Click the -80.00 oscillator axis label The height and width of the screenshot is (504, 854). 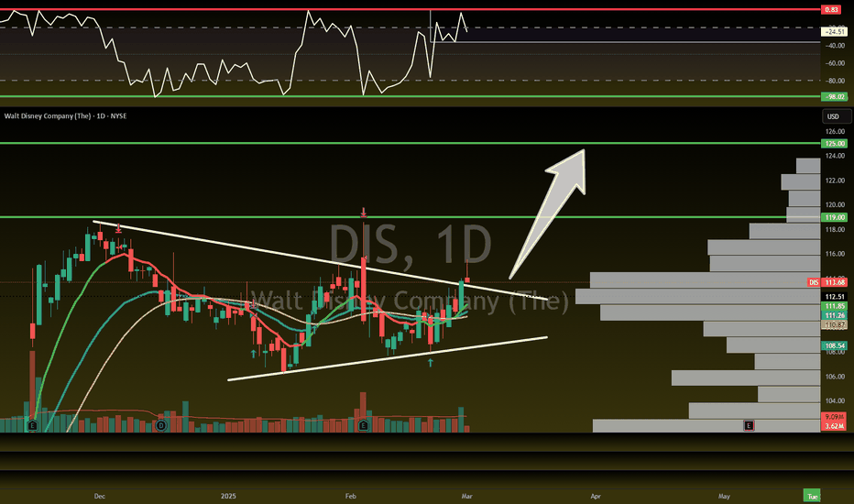click(x=835, y=81)
